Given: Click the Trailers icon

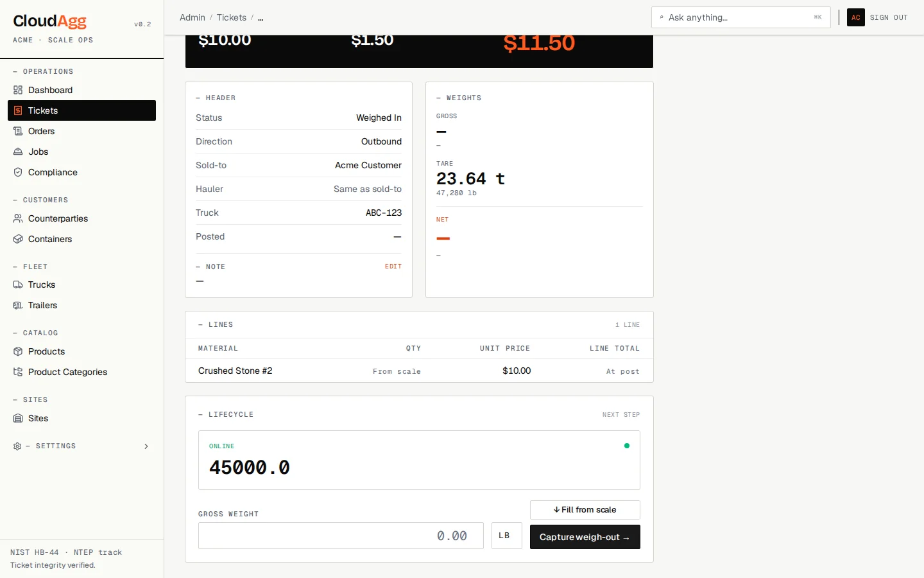Looking at the screenshot, I should click(18, 305).
